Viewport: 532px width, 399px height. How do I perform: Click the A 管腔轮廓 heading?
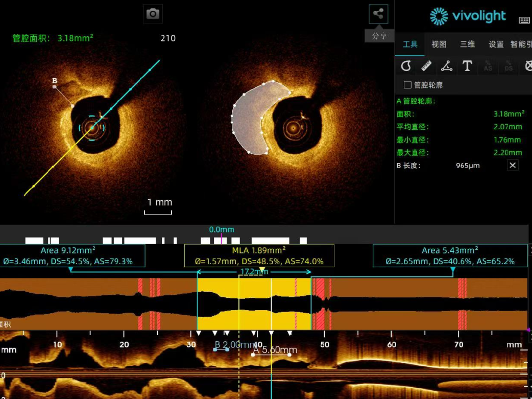point(416,101)
